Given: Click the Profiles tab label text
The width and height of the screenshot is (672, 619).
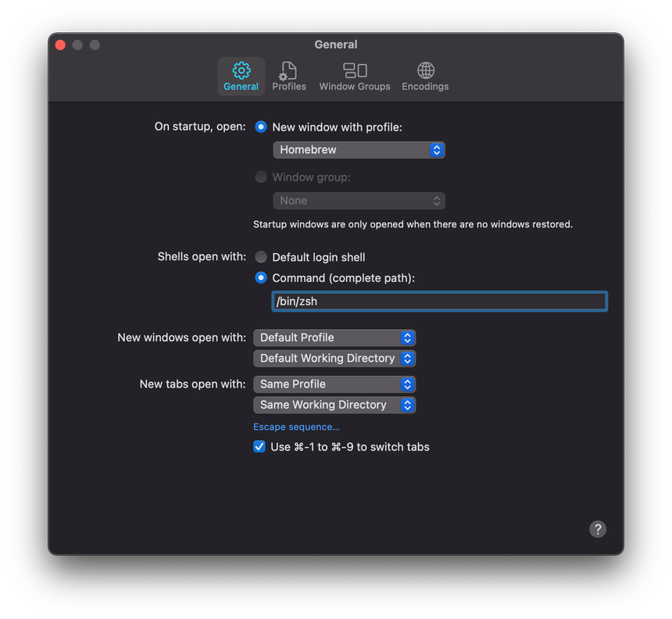Looking at the screenshot, I should tap(289, 87).
